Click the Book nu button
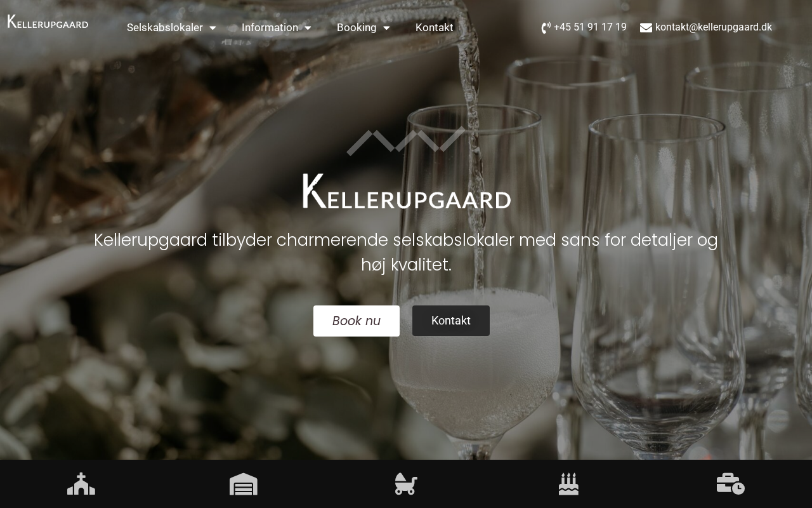812x508 pixels. pyautogui.click(x=357, y=321)
